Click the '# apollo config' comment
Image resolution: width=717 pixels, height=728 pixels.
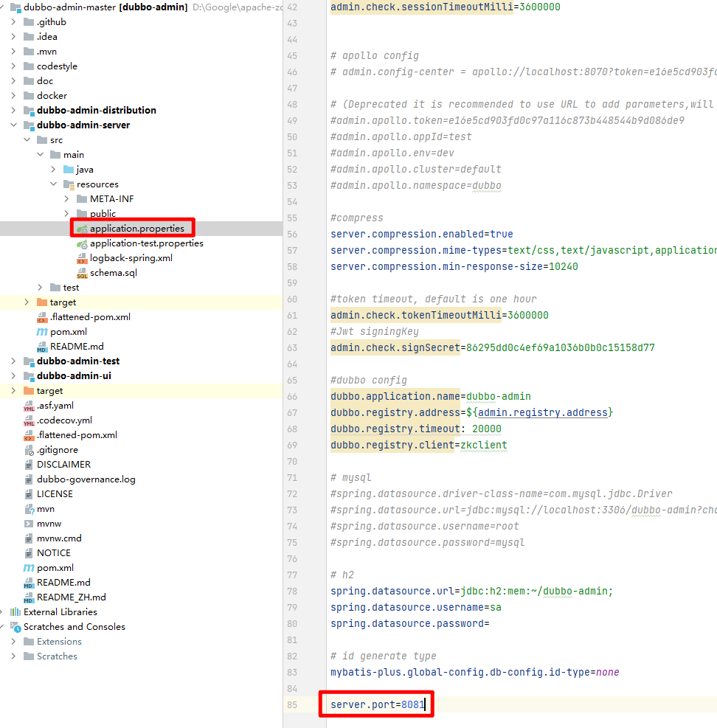[374, 56]
